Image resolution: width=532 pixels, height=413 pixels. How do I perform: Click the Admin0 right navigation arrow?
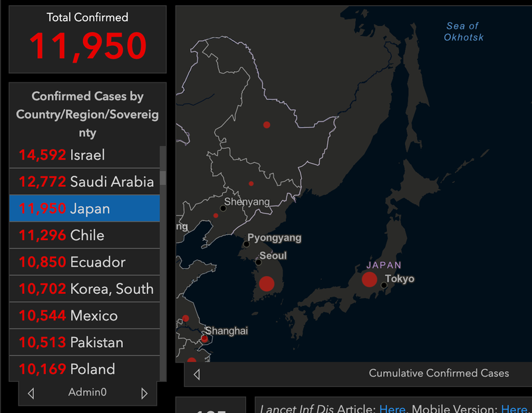pos(144,392)
